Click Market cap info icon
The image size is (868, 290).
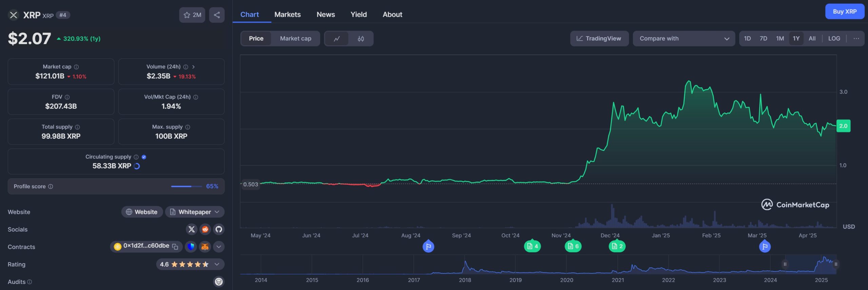[x=76, y=67]
